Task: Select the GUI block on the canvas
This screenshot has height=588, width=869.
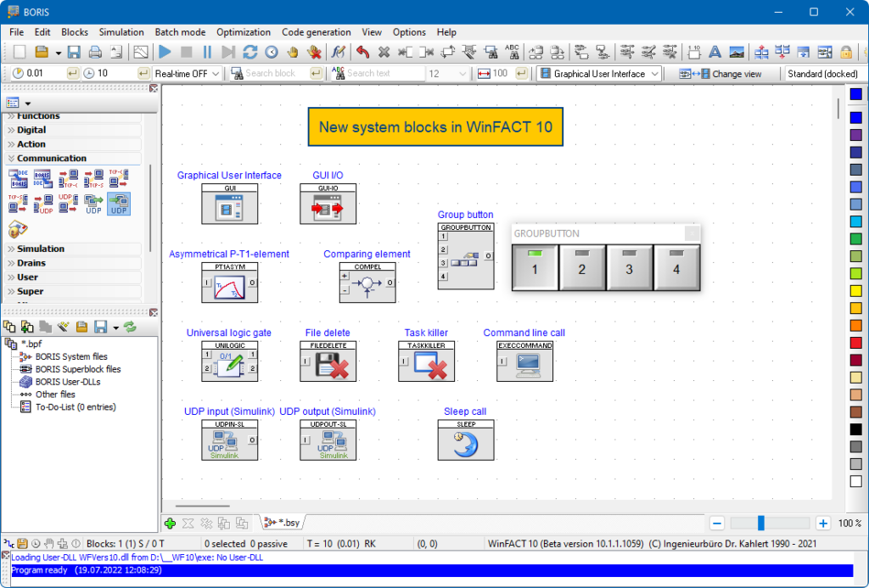Action: (229, 204)
